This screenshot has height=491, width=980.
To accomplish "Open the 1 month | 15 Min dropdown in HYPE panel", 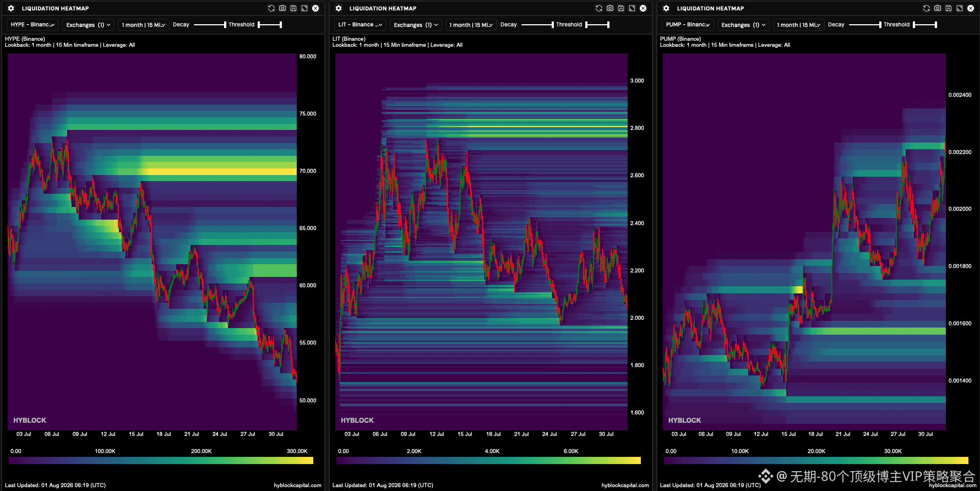I will click(143, 25).
